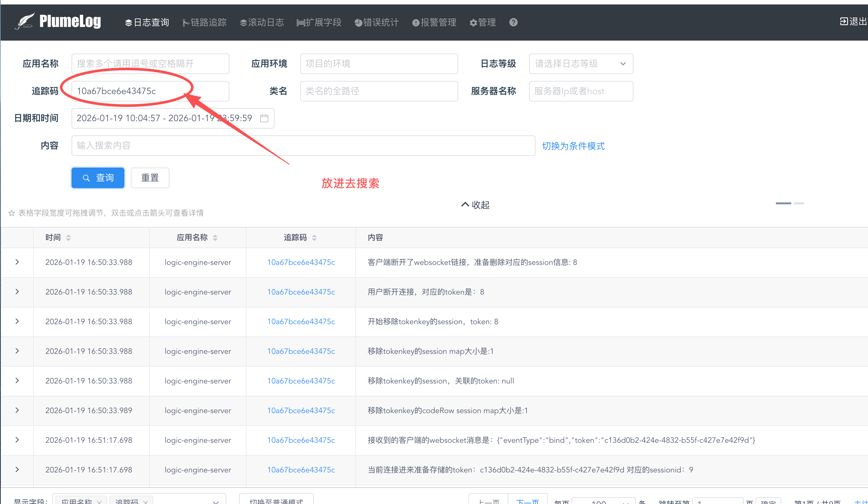The height and width of the screenshot is (504, 868).
Task: Click the 查询 search button
Action: (98, 178)
